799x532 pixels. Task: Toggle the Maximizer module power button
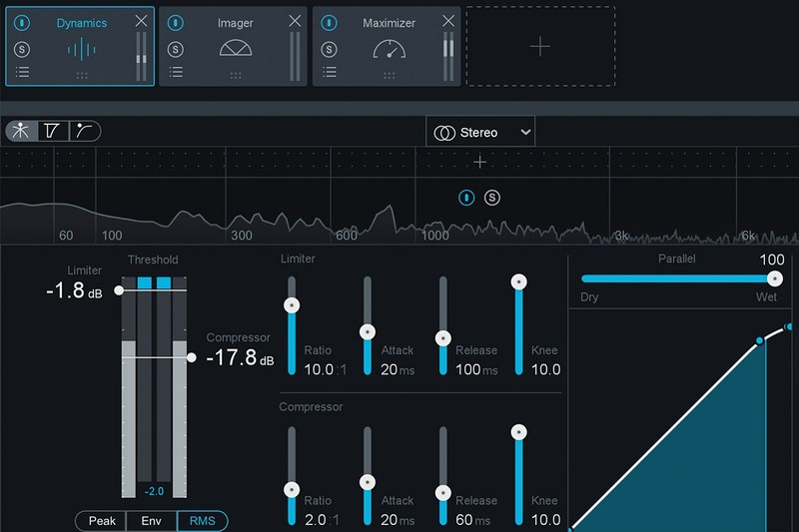(330, 22)
